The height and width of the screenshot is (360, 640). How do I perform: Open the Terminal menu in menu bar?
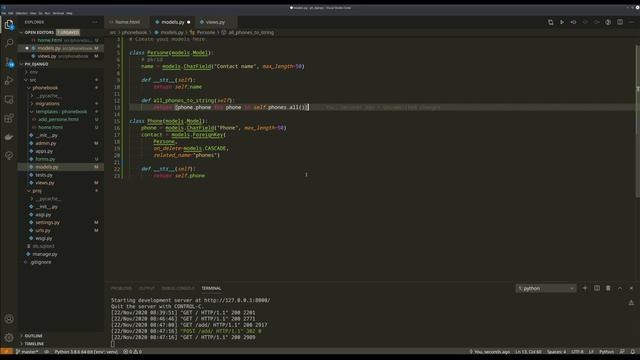coord(58,13)
